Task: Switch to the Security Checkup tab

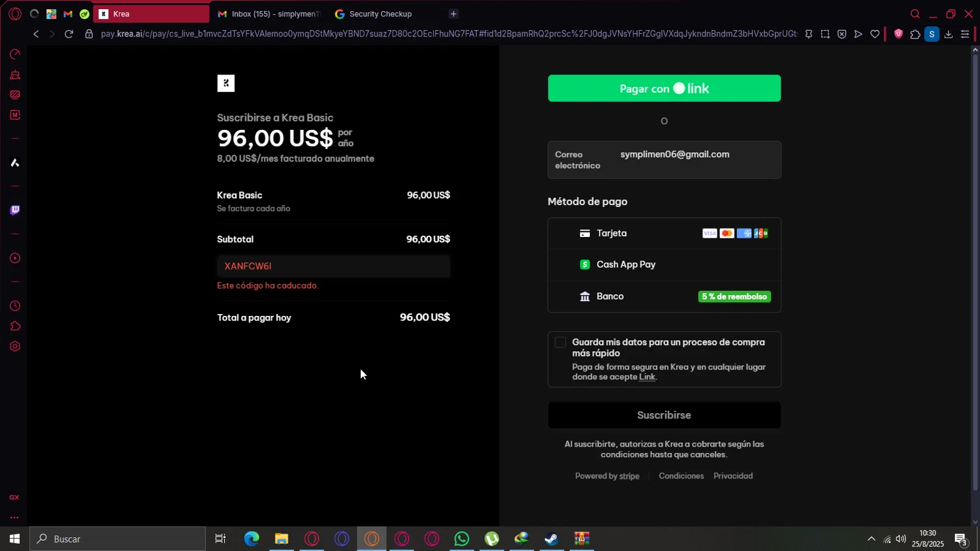Action: coord(385,14)
